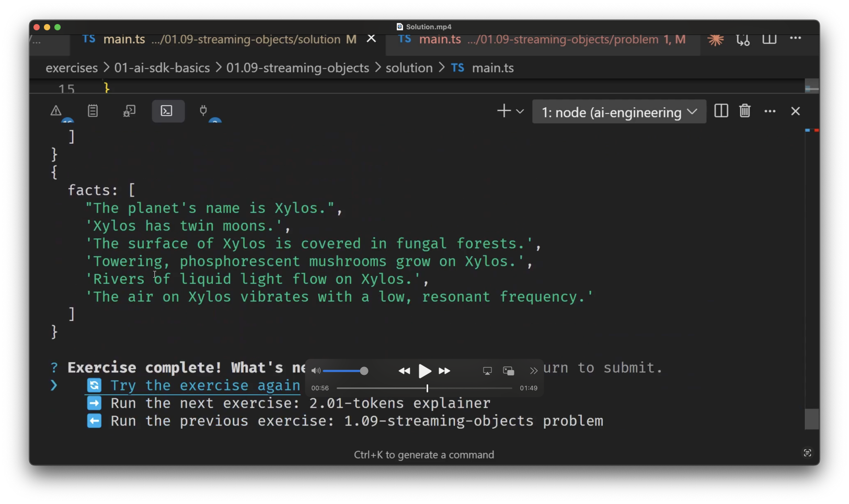Screen dimensions: 849x504
Task: Open the share and playback speed menu
Action: coord(533,371)
